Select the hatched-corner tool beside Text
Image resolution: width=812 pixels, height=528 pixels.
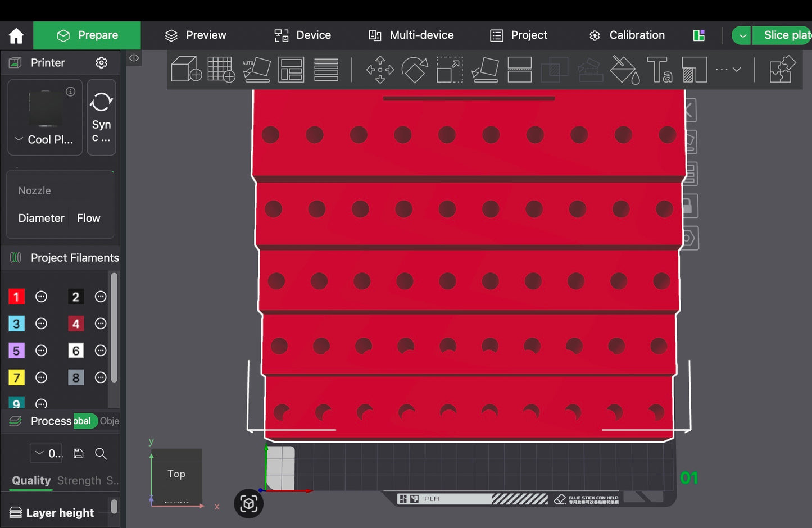694,70
